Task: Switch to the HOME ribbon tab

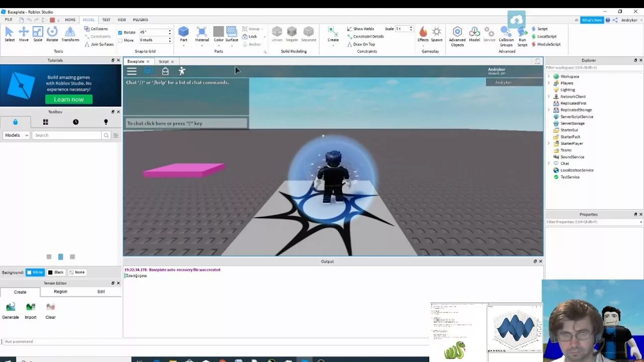Action: point(70,20)
